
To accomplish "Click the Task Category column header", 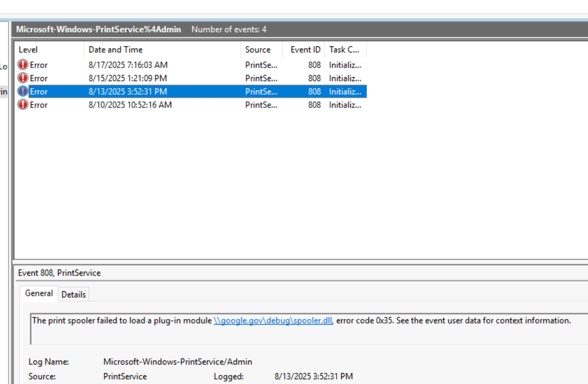I will click(346, 50).
